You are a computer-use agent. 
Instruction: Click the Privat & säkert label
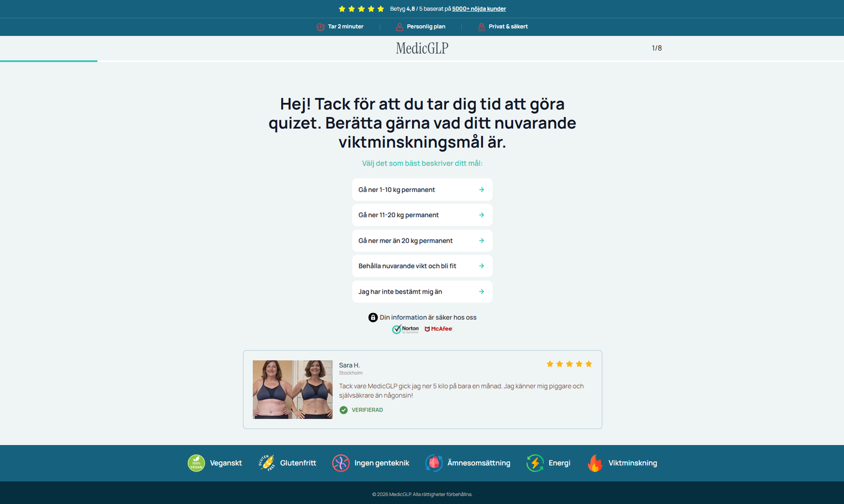(508, 27)
